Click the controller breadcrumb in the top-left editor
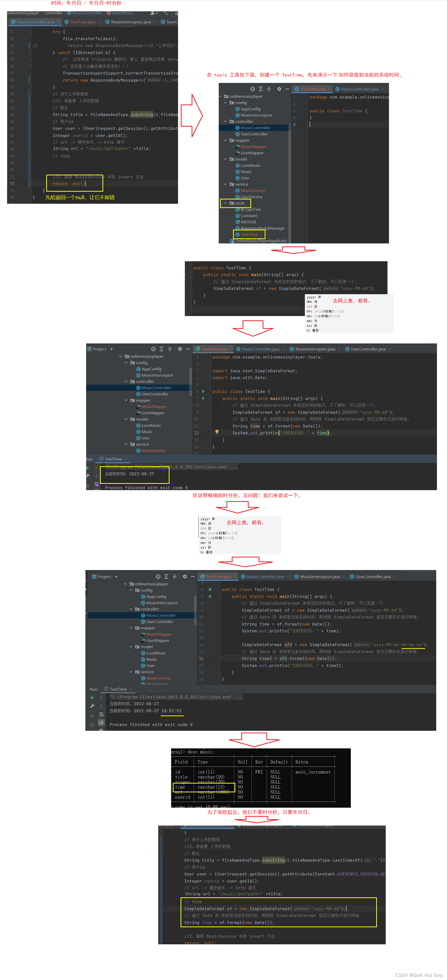The width and height of the screenshot is (447, 980). pos(53,13)
